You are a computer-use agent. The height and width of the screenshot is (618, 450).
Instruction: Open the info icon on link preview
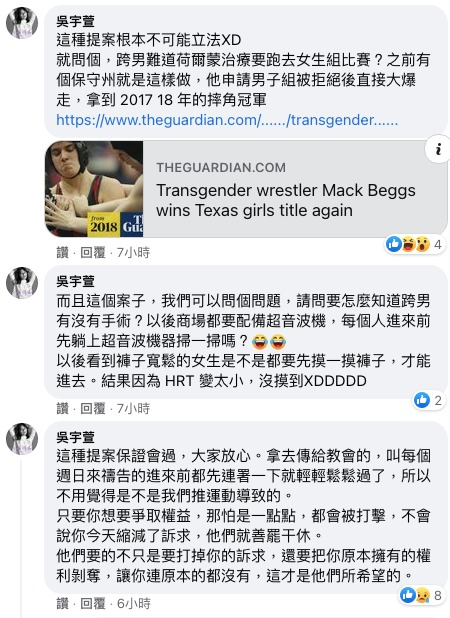coord(438,149)
